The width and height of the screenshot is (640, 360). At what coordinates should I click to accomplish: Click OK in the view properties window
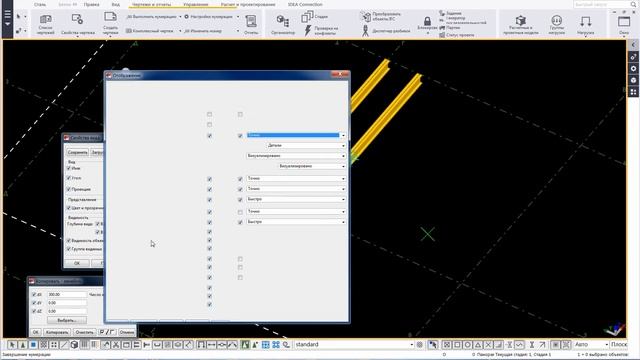click(x=77, y=263)
